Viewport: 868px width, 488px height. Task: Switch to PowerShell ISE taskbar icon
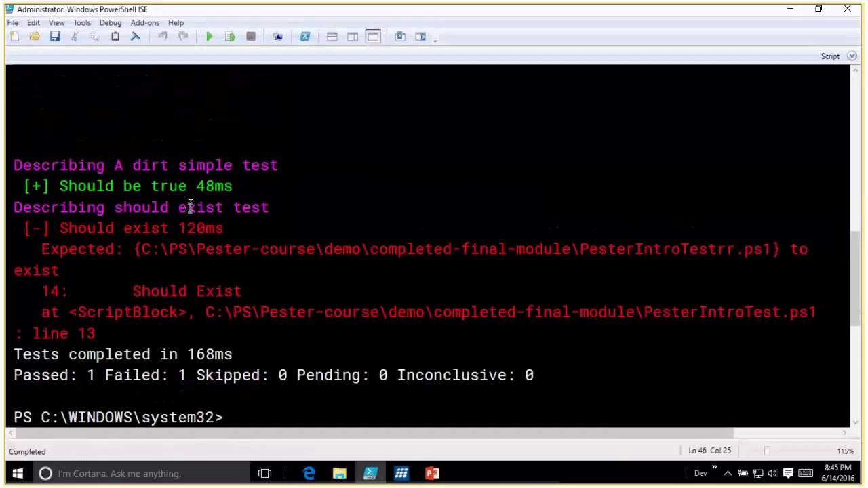pos(370,473)
